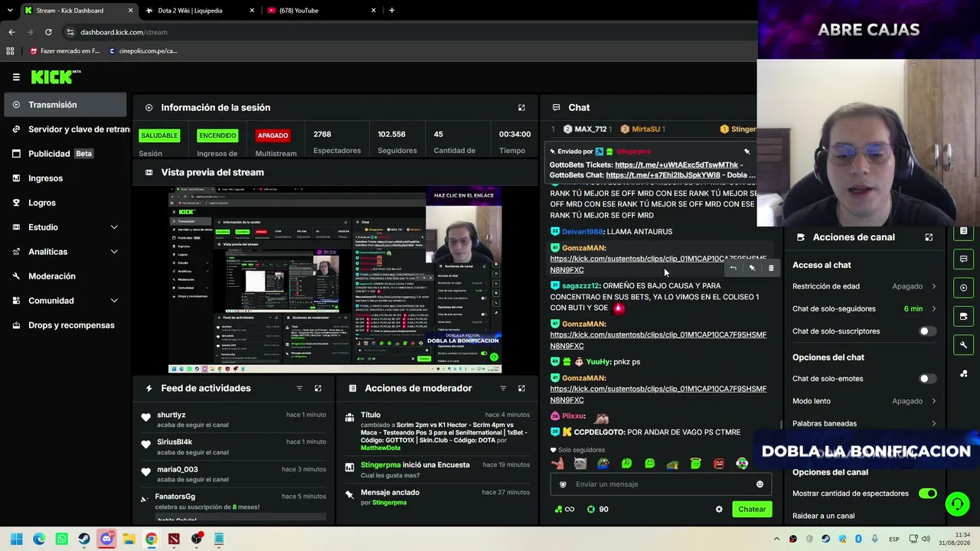Image resolution: width=980 pixels, height=551 pixels.
Task: Expand the Acciones de canal panel
Action: coord(929,237)
